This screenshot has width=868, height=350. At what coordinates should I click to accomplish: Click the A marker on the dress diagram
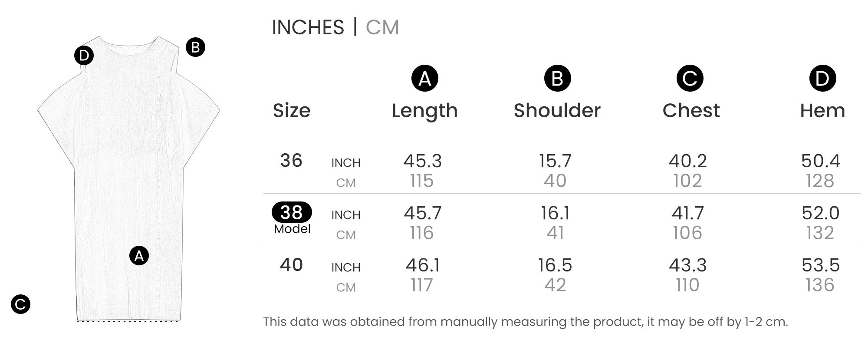click(x=139, y=256)
